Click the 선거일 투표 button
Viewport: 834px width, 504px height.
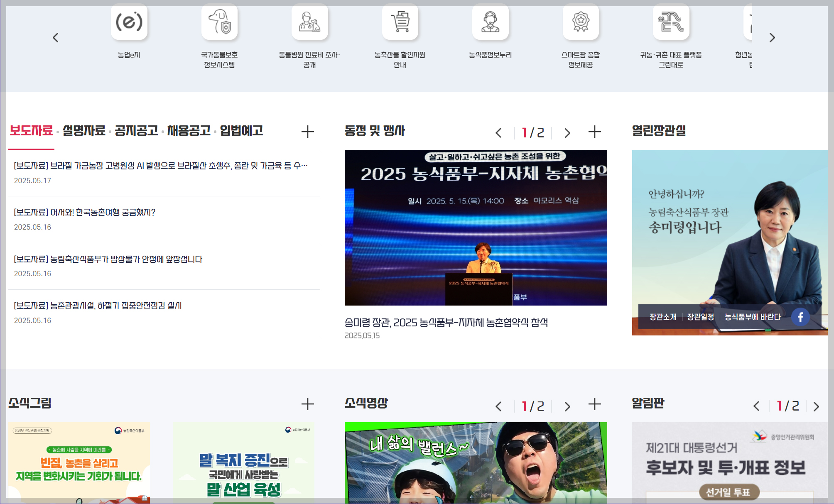pyautogui.click(x=729, y=492)
